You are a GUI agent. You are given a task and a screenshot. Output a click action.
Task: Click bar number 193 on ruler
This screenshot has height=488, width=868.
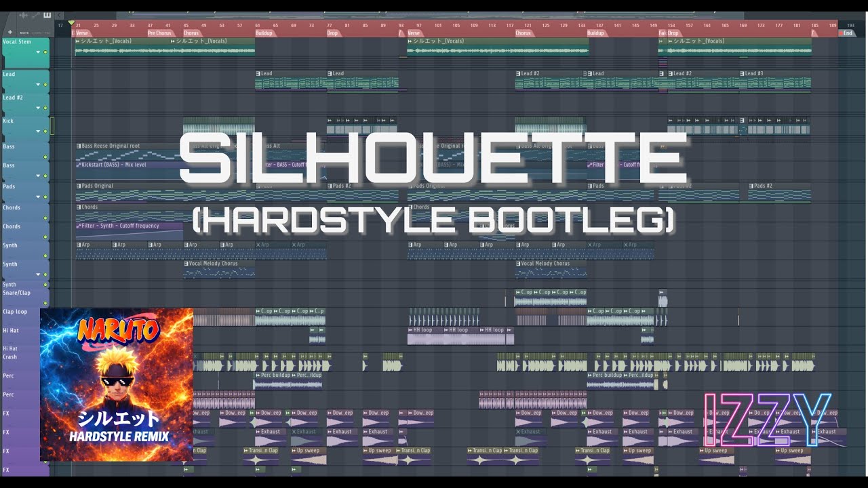point(850,25)
